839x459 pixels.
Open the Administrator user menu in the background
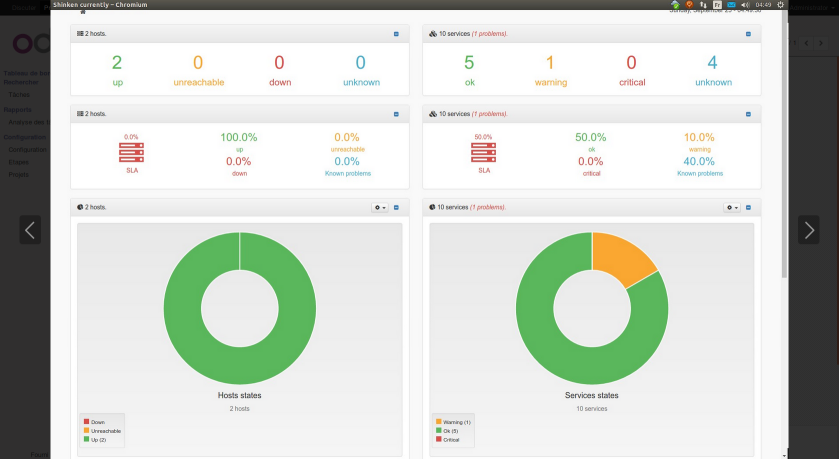pos(810,8)
